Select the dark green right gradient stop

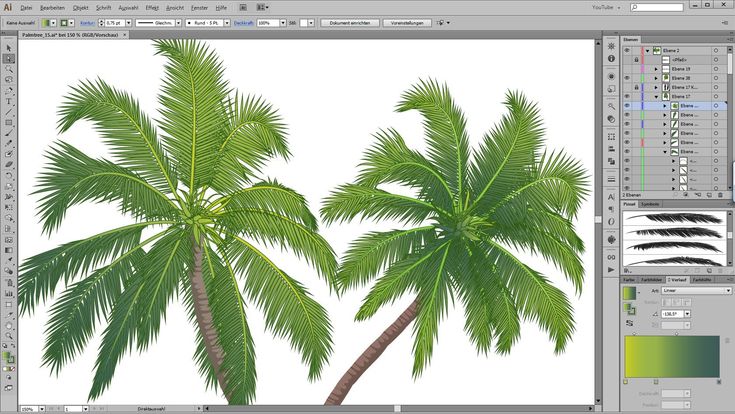coord(719,382)
